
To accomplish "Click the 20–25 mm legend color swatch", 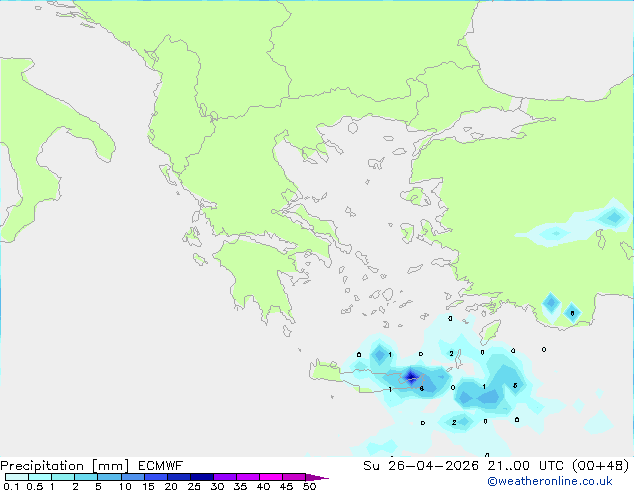I will (178, 477).
